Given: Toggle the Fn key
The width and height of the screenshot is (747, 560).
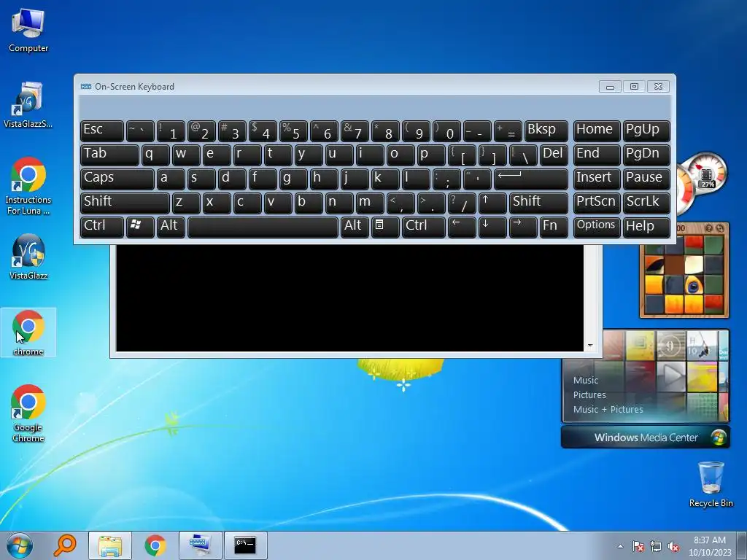Looking at the screenshot, I should [554, 227].
